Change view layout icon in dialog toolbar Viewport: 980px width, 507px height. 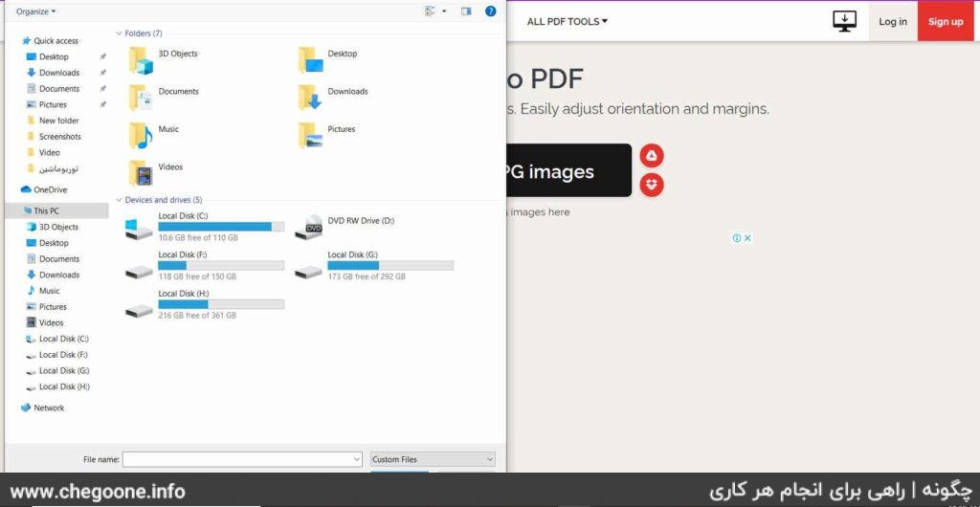coord(430,11)
